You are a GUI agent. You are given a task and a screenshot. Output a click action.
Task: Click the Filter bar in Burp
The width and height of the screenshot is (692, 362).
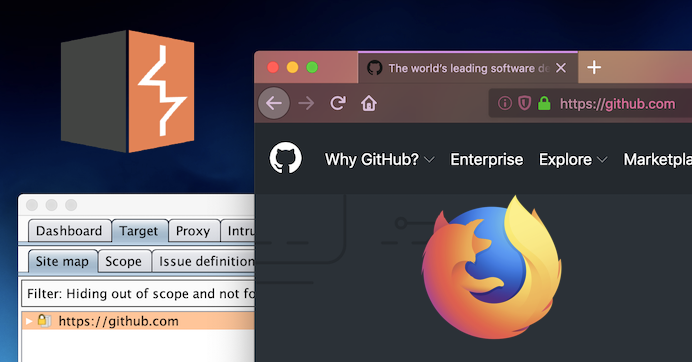138,294
